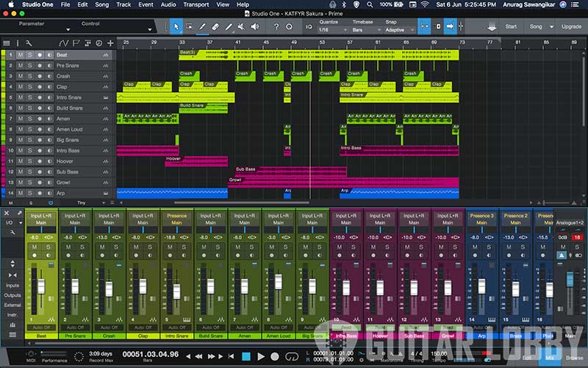The height and width of the screenshot is (368, 588).
Task: Mute the Beat track in track list
Action: point(21,54)
